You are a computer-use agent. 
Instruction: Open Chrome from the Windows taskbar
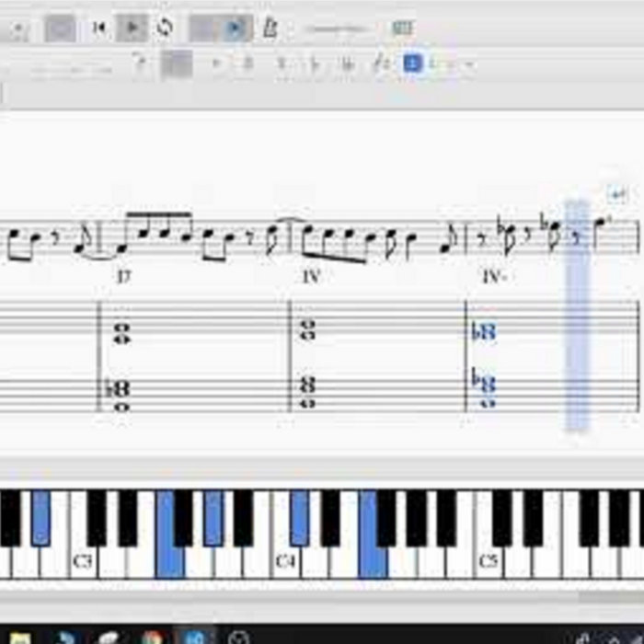click(x=152, y=637)
